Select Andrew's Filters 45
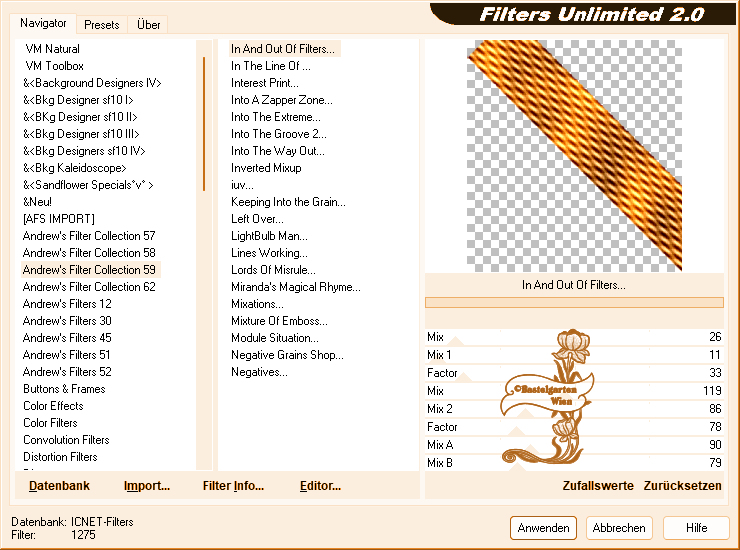This screenshot has height=550, width=740. (x=67, y=338)
